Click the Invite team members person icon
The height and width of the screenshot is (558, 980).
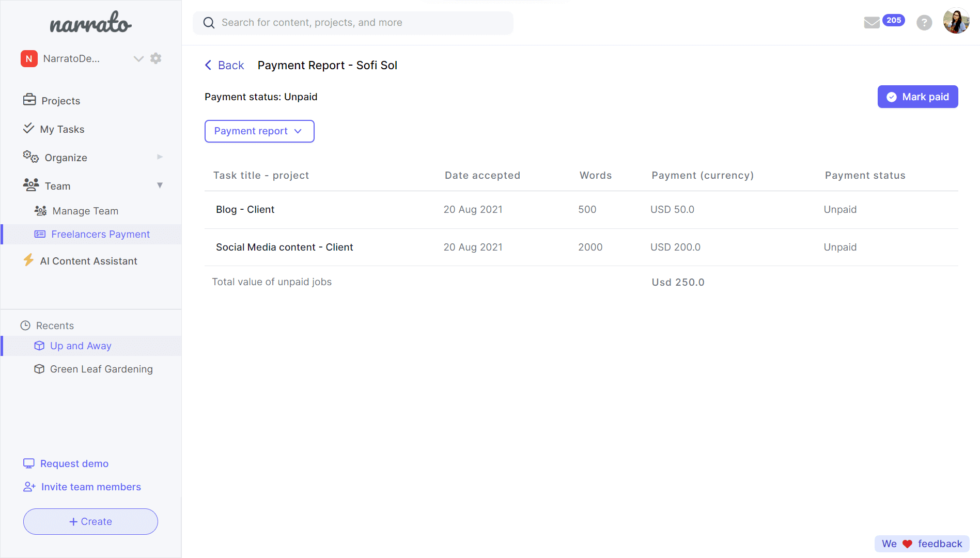coord(29,487)
